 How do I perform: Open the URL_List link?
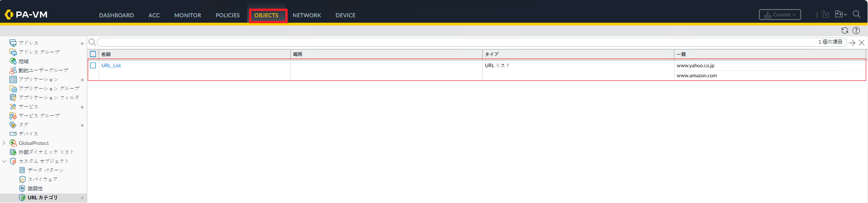(111, 65)
